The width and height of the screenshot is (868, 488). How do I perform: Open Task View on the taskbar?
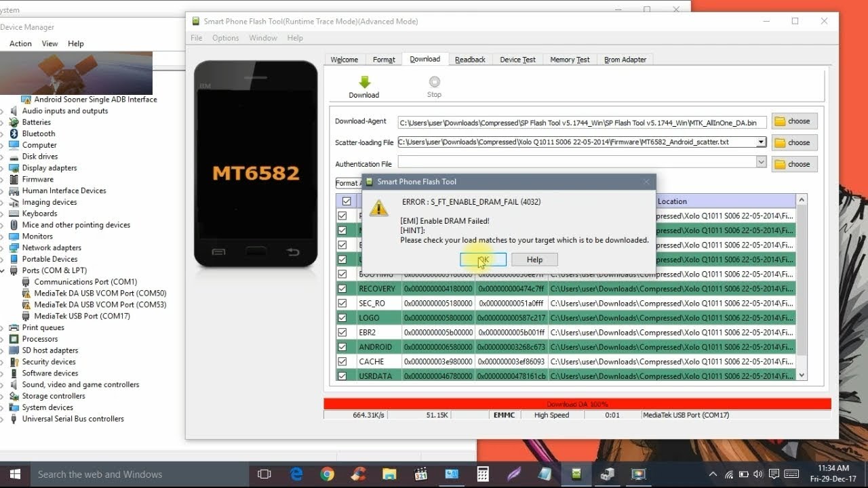pyautogui.click(x=264, y=474)
